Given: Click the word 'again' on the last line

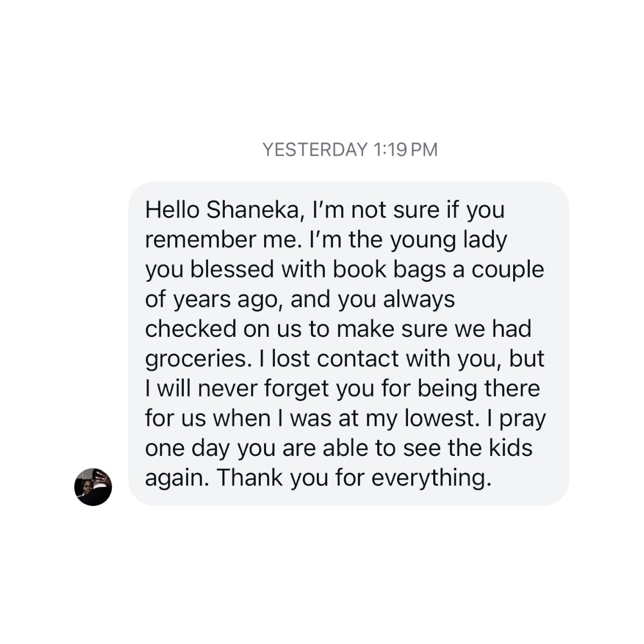Looking at the screenshot, I should (175, 479).
